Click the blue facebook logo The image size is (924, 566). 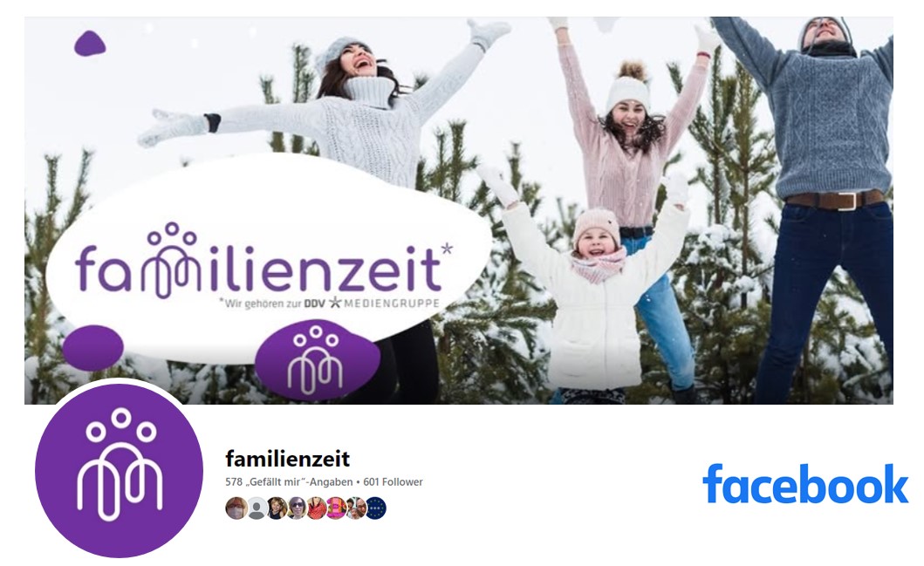point(805,484)
